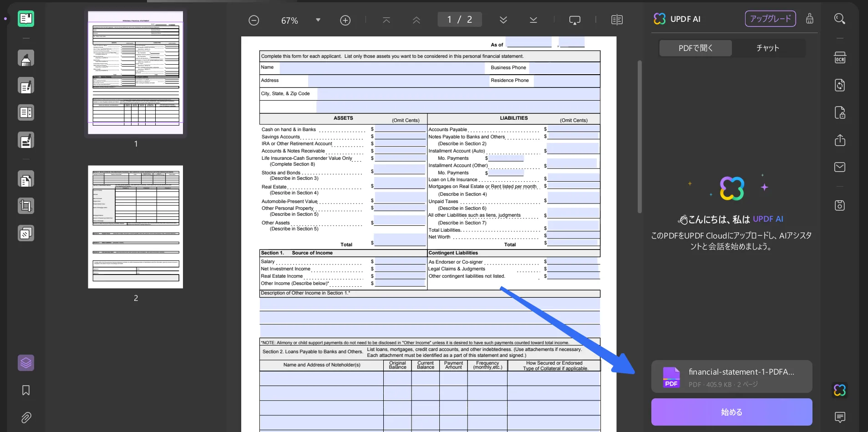Run OCR text recognition
Screen dimensions: 868x432
pyautogui.click(x=840, y=58)
